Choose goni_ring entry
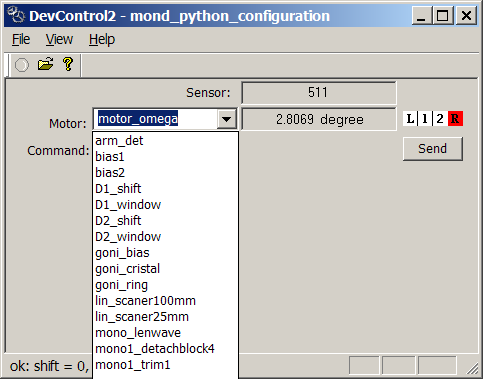Screen dimensions: 483x379 165,285
